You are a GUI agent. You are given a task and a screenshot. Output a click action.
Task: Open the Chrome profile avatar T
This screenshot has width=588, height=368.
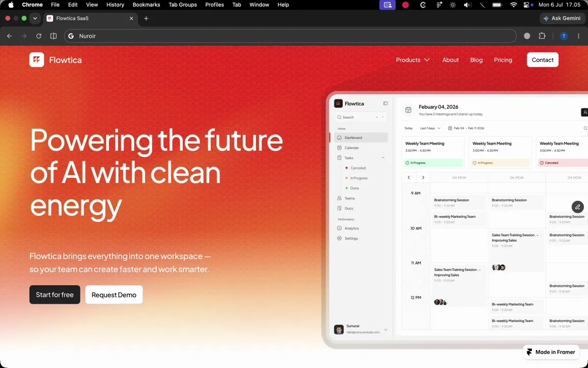(x=563, y=36)
